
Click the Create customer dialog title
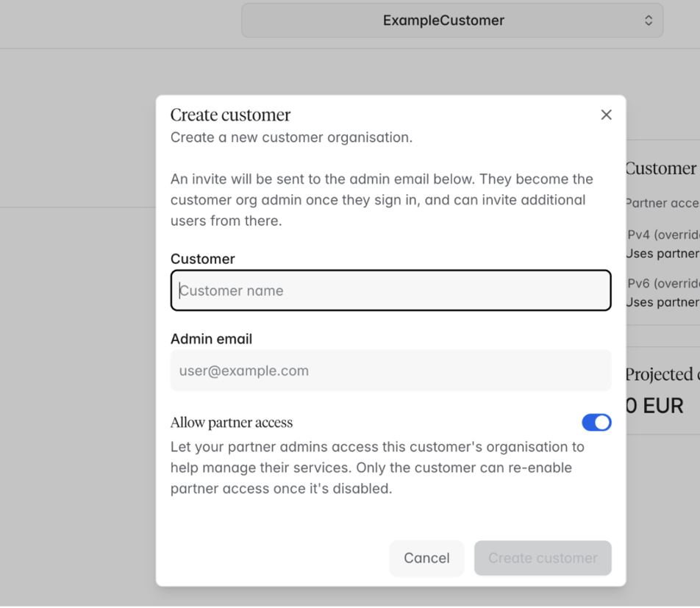coord(230,115)
